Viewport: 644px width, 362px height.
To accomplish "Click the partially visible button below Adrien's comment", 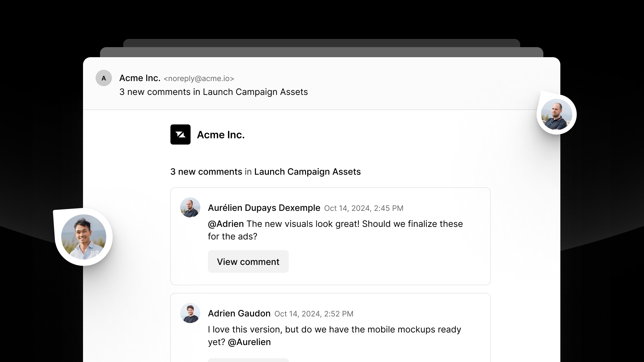I will coord(248,360).
